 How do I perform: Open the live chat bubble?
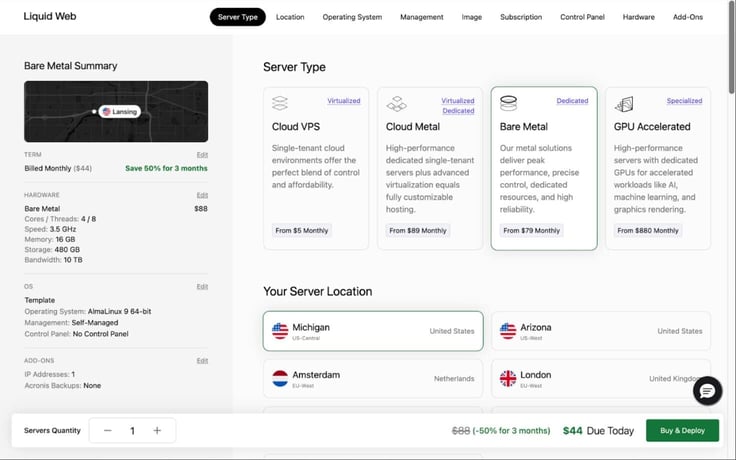[707, 391]
